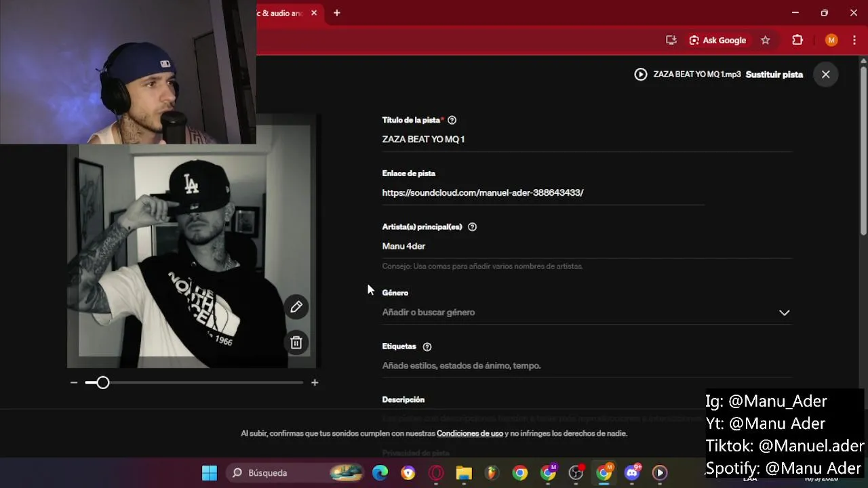This screenshot has height=488, width=868.
Task: Open the Windows Start menu
Action: [x=210, y=472]
